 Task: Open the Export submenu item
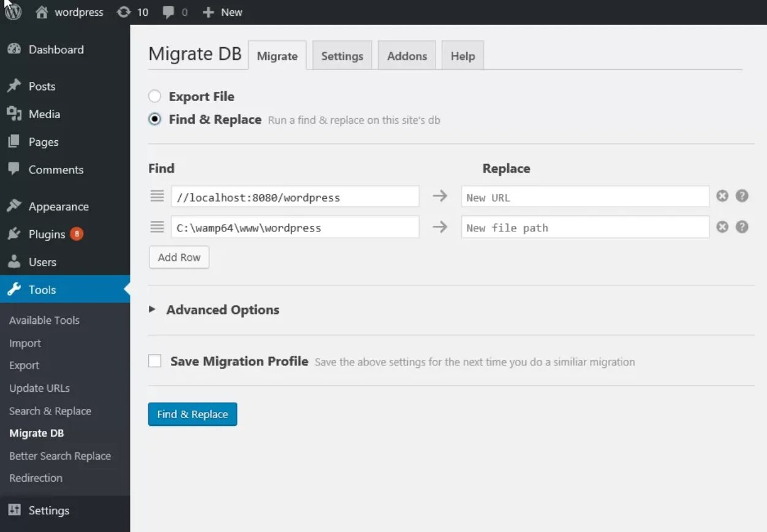pos(24,365)
